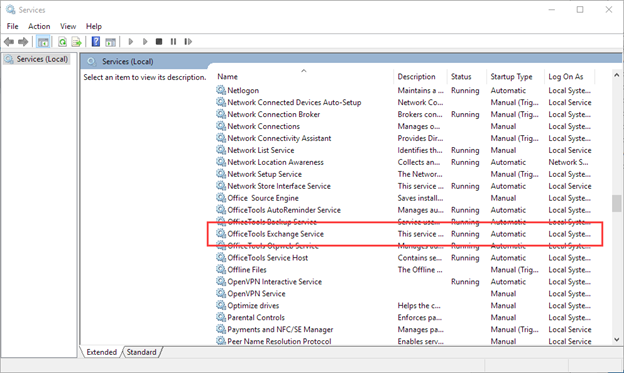Click the icon in Services (Local) header
The width and height of the screenshot is (624, 373).
[92, 61]
